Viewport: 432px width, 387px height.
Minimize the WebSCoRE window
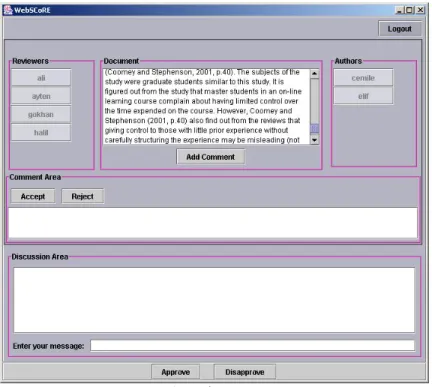pos(399,10)
